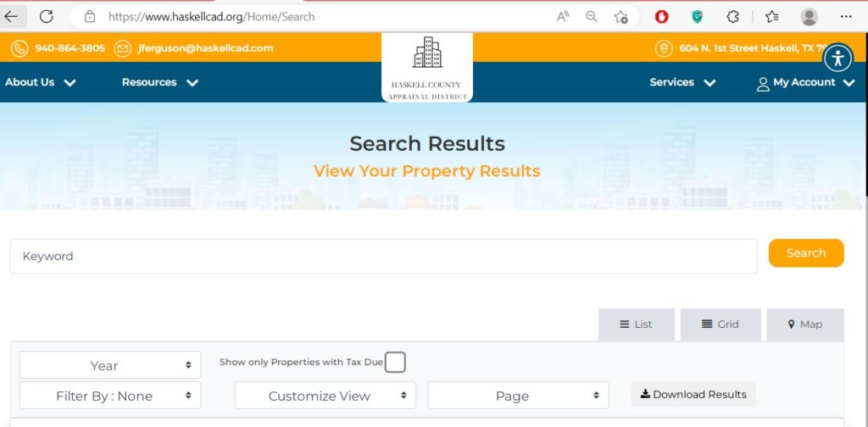Open browser Settings and more menu
Screen dimensions: 868x427
tap(846, 17)
